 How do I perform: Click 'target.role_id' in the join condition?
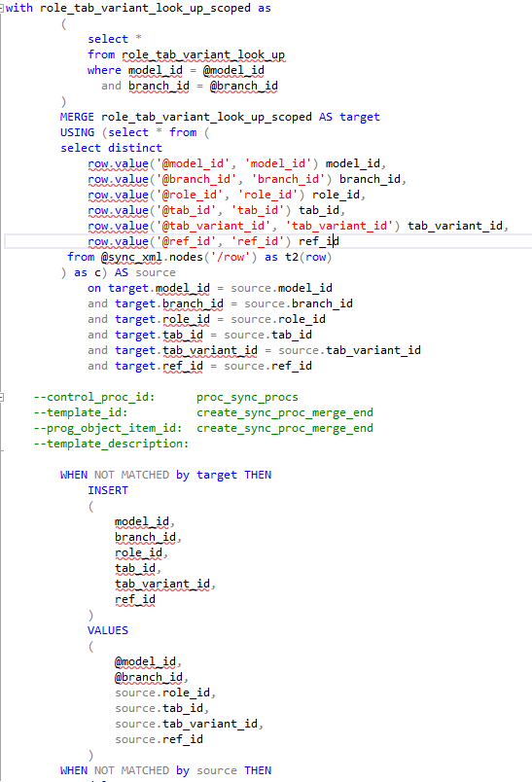162,319
